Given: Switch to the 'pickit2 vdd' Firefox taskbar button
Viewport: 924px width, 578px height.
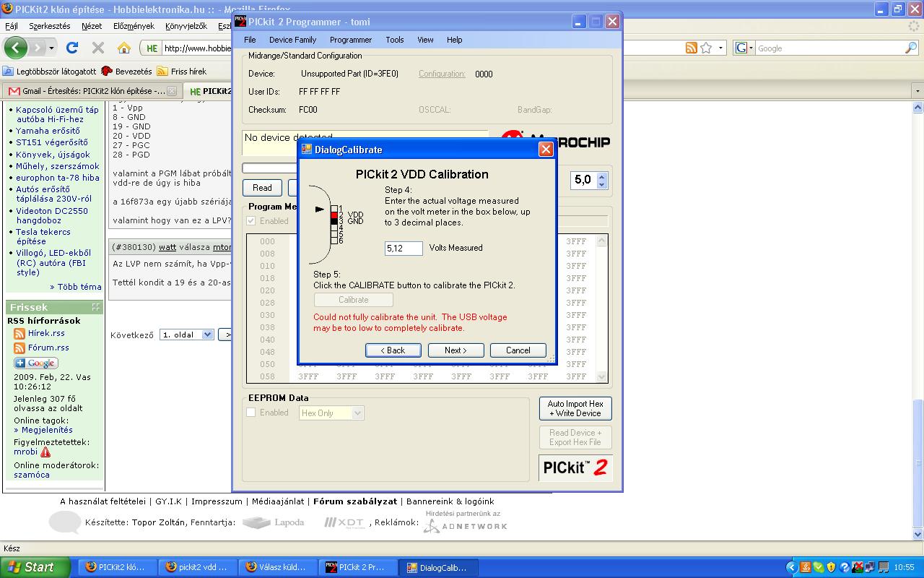Looking at the screenshot, I should click(x=197, y=567).
